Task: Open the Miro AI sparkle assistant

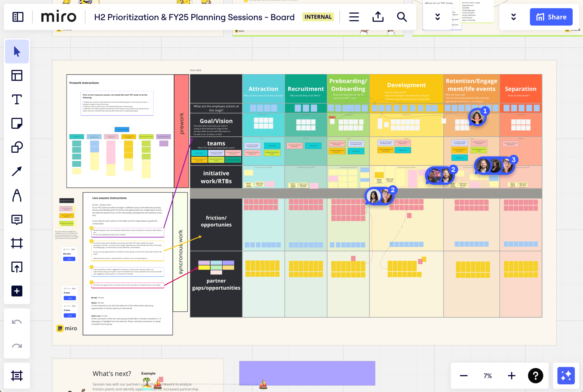Action: click(566, 376)
